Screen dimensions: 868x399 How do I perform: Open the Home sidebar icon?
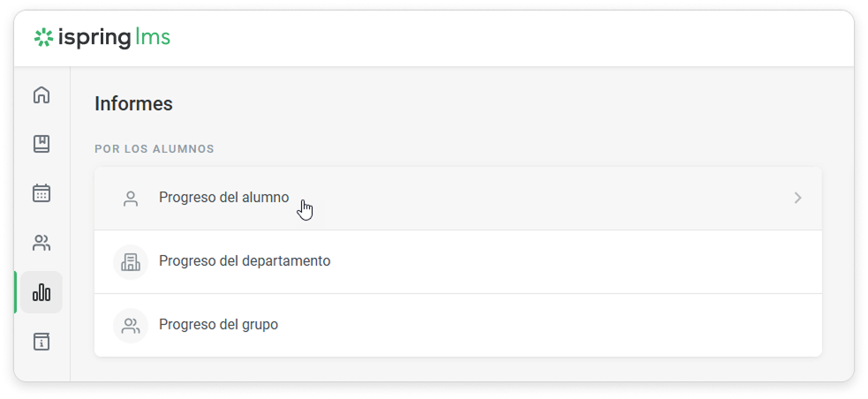(42, 95)
